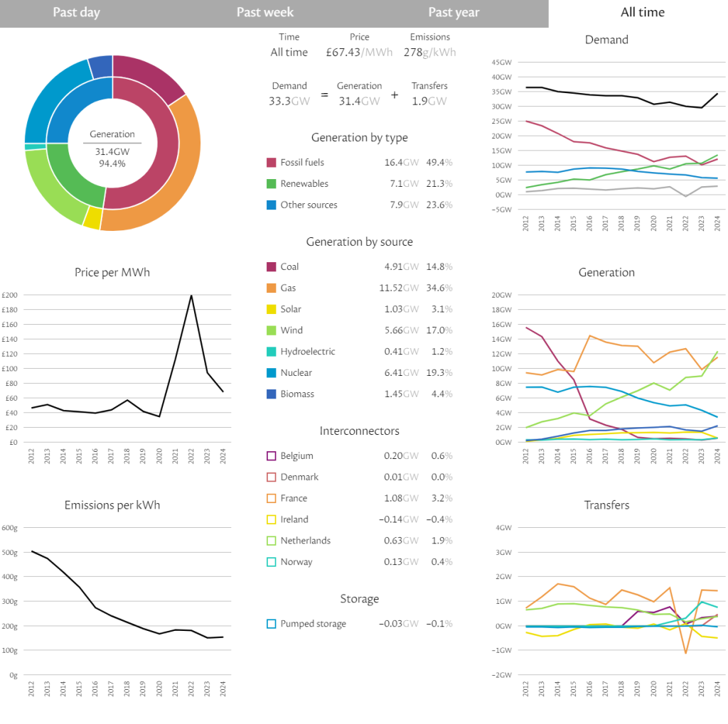This screenshot has width=728, height=724.
Task: Click the 2022 price peak on chart
Action: [191, 296]
